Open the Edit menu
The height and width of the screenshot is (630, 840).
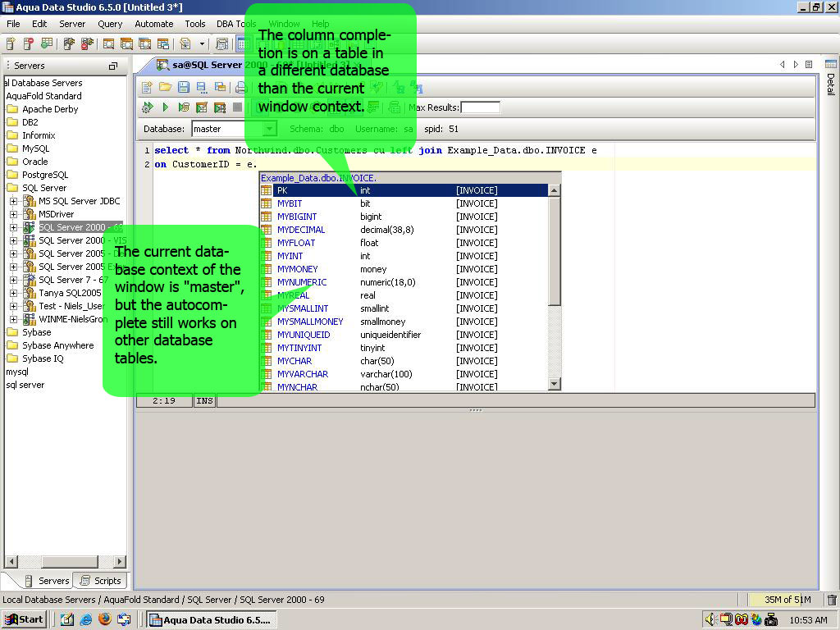click(39, 24)
